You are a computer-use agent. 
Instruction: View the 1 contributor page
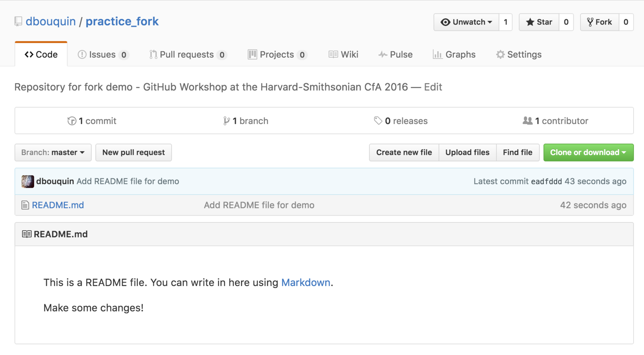pos(555,121)
